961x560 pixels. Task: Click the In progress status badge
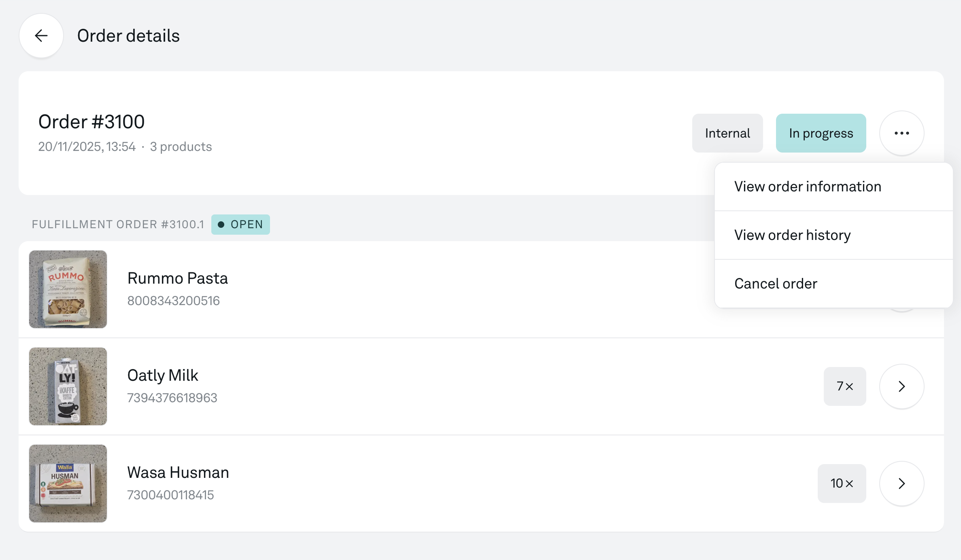click(821, 133)
